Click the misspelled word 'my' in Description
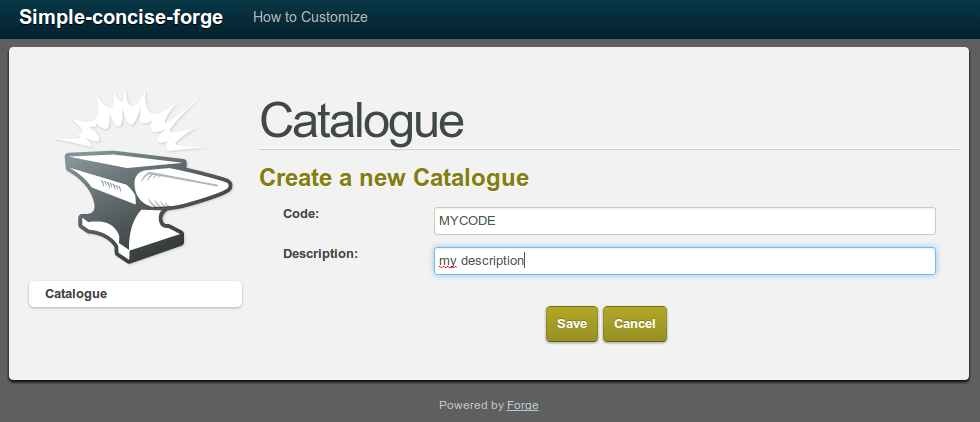Image resolution: width=980 pixels, height=422 pixels. 447,261
